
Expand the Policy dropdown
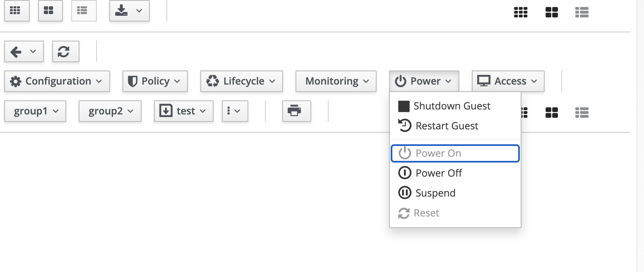[x=155, y=81]
